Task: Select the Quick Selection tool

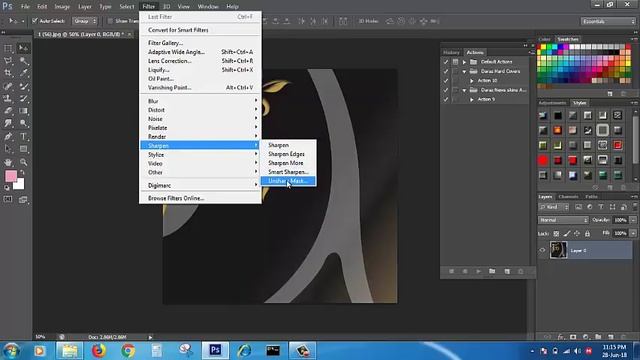Action: click(23, 61)
